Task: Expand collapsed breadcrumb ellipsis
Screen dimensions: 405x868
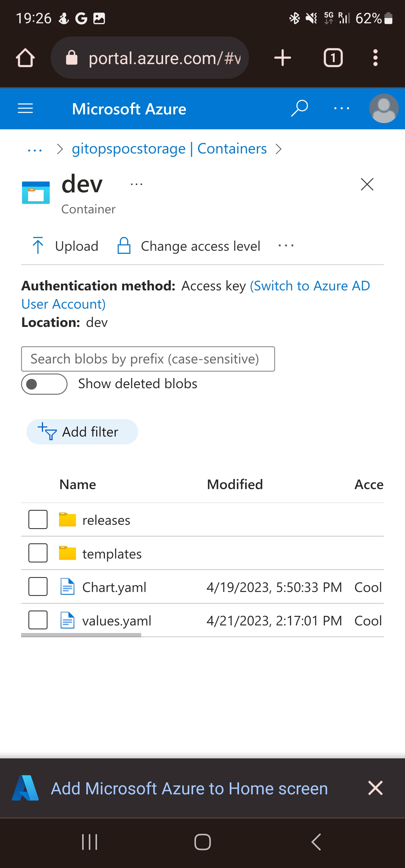Action: point(35,149)
